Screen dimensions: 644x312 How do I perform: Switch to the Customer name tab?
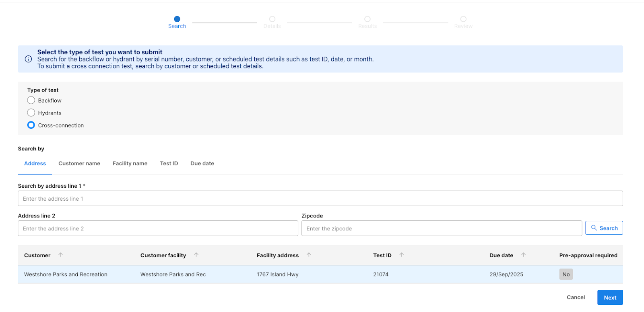pos(79,164)
